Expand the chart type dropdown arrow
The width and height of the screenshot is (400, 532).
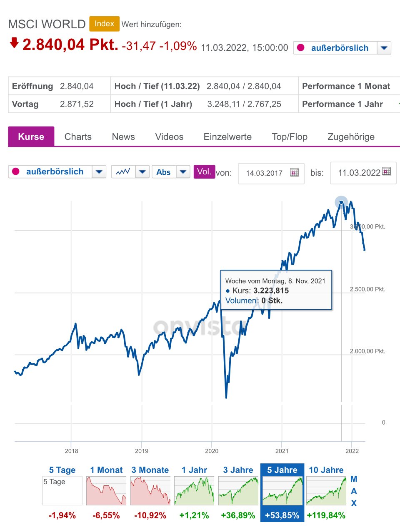pos(142,172)
